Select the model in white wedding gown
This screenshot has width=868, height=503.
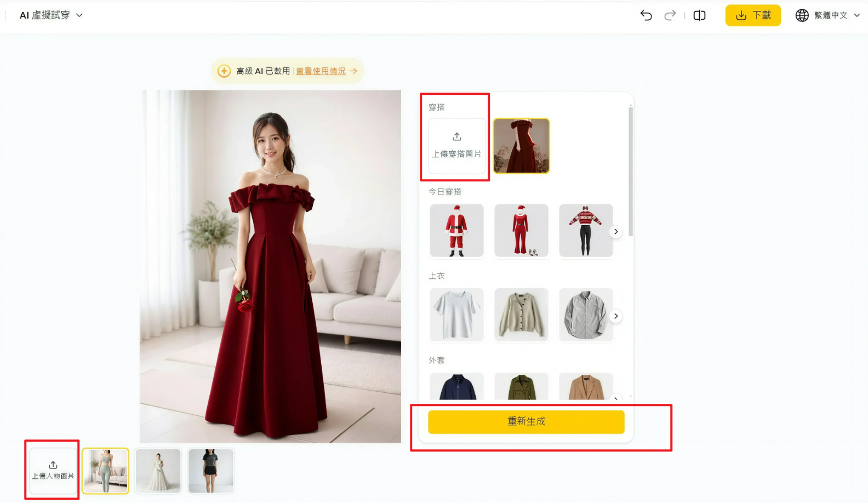point(158,471)
